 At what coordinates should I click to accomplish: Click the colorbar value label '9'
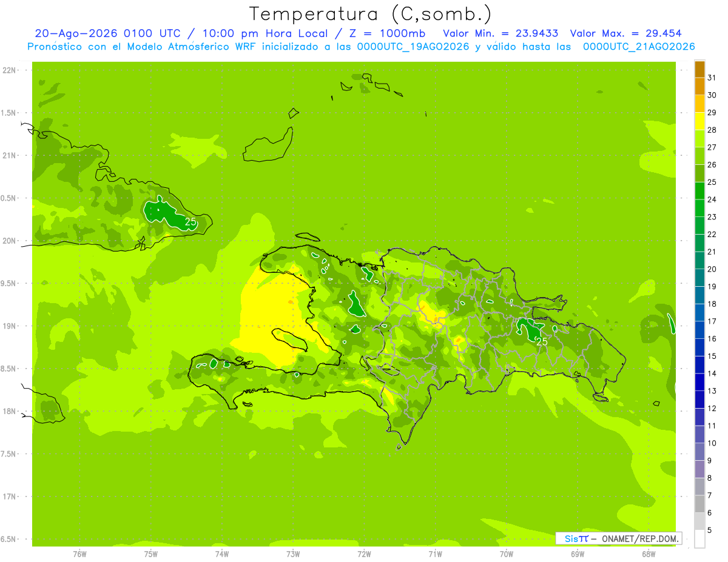point(709,461)
